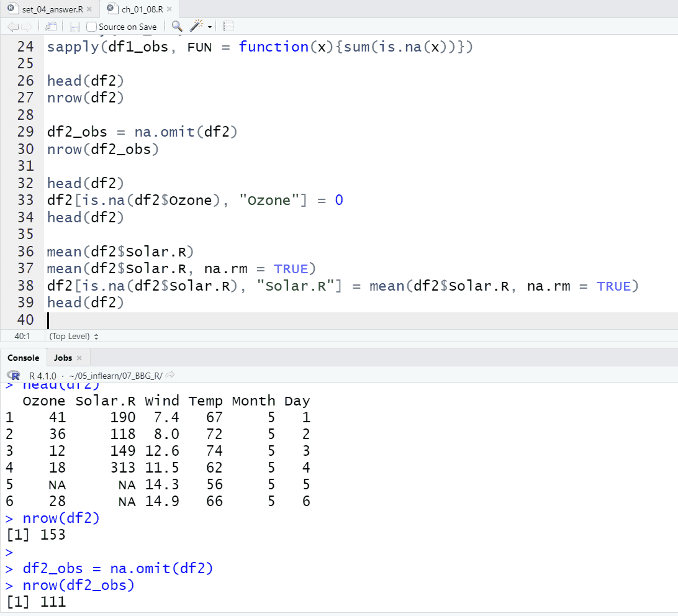Click line 33 Ozone assignment code
This screenshot has width=678, height=616.
point(195,200)
